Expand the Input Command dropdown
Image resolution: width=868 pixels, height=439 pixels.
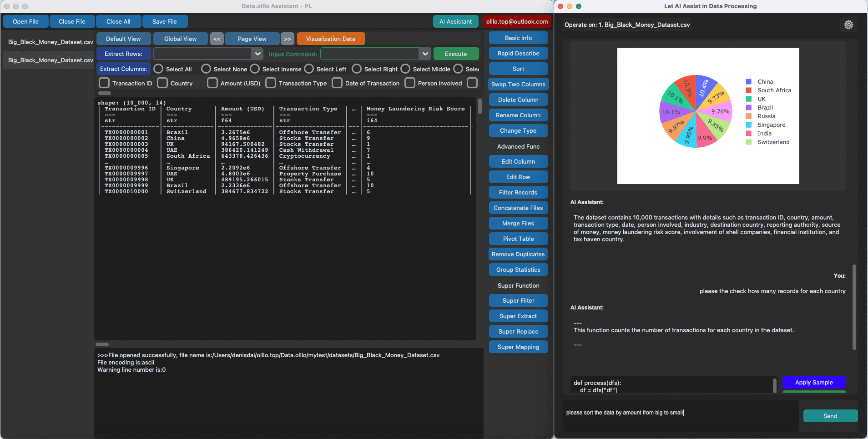[424, 54]
